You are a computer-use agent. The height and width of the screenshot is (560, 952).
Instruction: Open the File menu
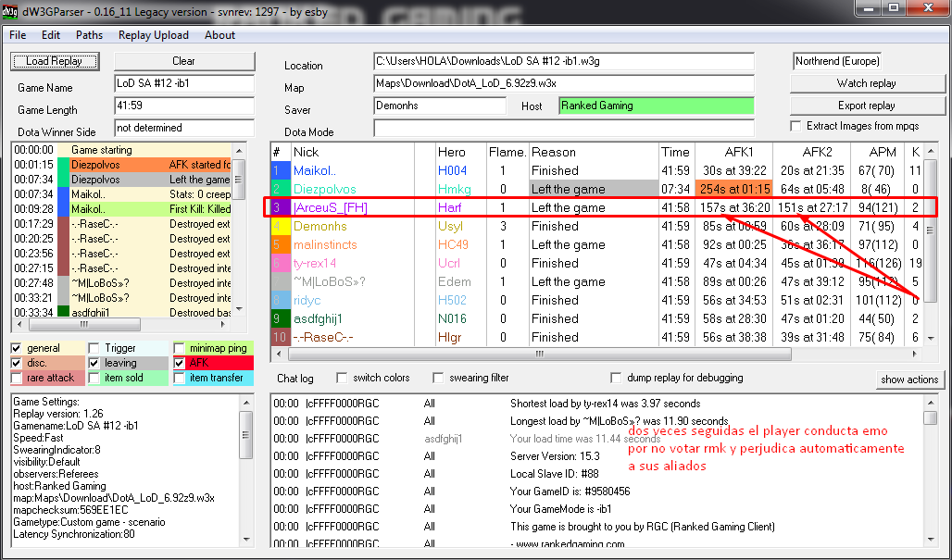(18, 35)
